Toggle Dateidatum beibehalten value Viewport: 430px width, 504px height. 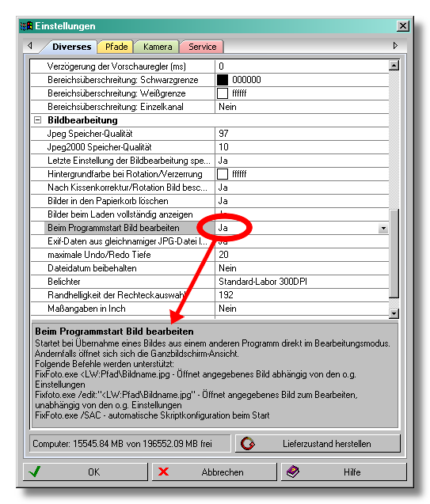[302, 268]
